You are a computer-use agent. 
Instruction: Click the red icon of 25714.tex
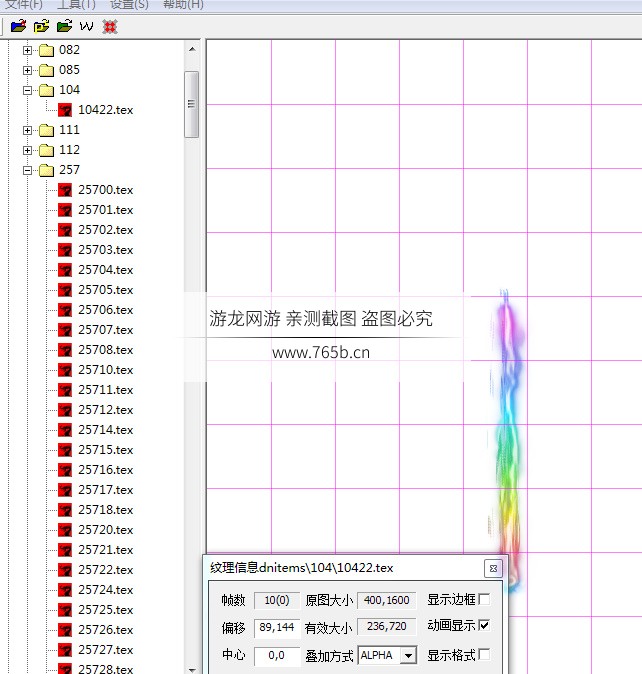point(65,430)
